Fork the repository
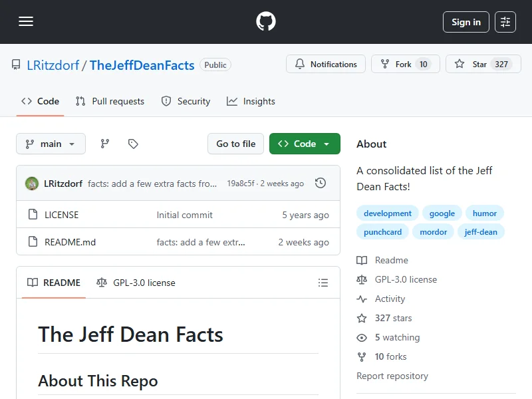This screenshot has height=399, width=532. pyautogui.click(x=404, y=65)
